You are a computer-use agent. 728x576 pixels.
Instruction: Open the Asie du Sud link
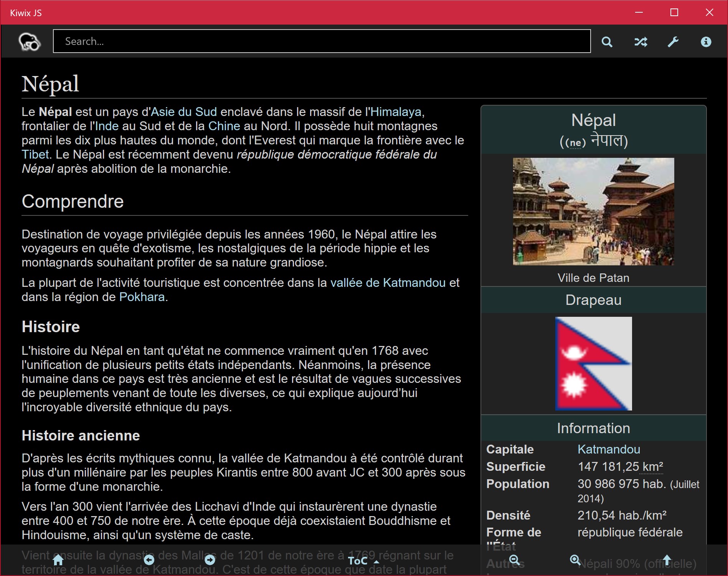coord(183,112)
